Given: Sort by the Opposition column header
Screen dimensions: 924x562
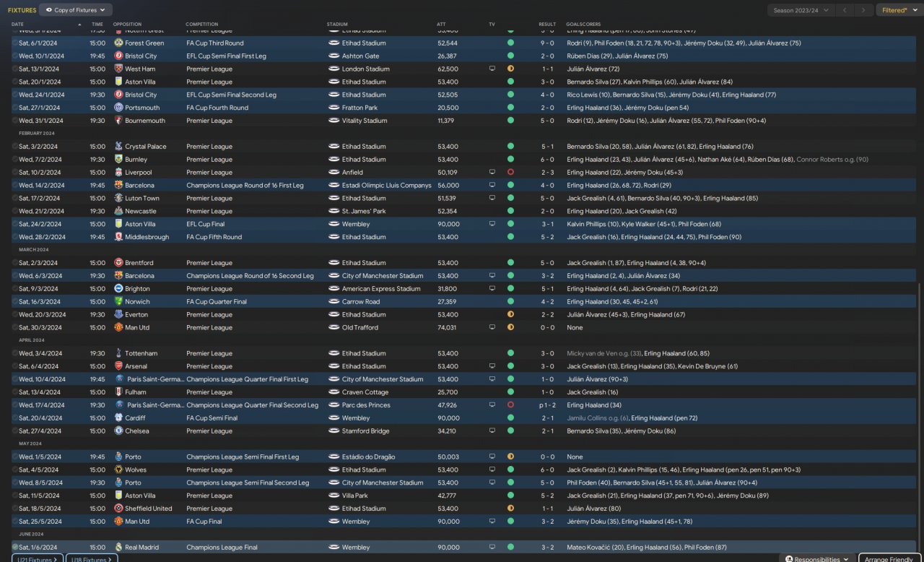Looking at the screenshot, I should tap(128, 25).
